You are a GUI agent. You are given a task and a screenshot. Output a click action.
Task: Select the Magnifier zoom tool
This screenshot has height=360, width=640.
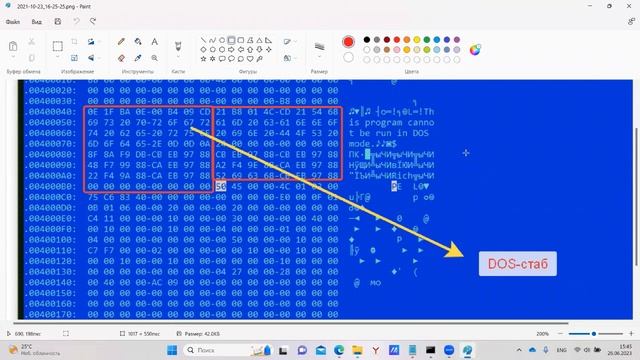coord(154,58)
